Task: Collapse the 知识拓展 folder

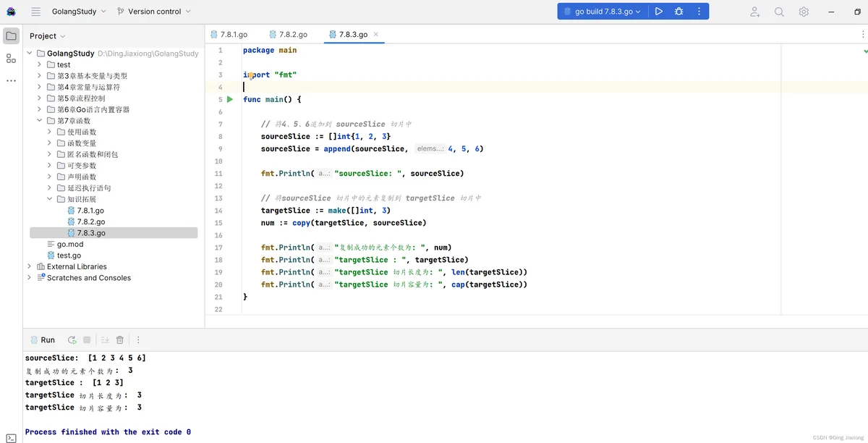Action: coord(50,199)
